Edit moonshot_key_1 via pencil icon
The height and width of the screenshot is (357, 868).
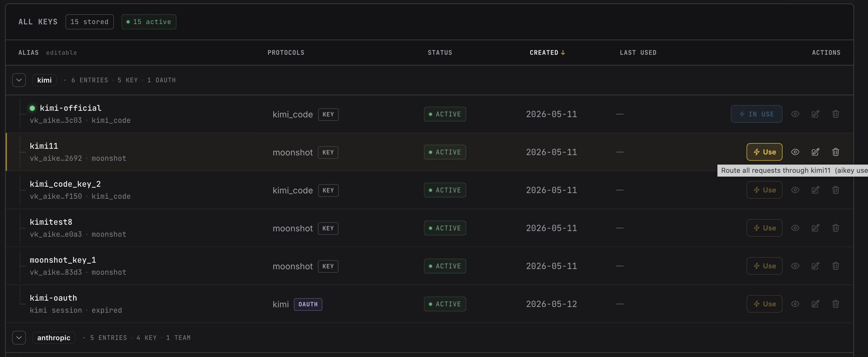click(815, 266)
